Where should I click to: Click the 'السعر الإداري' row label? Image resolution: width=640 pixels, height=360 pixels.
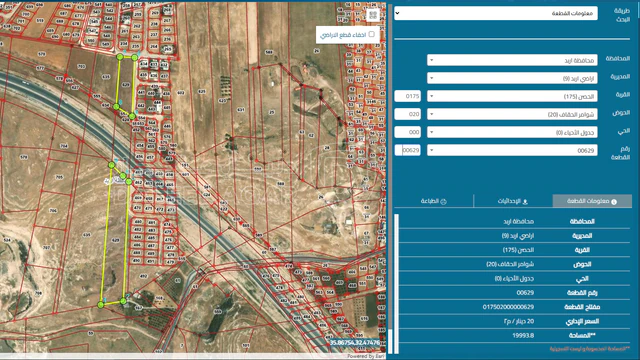coord(582,321)
